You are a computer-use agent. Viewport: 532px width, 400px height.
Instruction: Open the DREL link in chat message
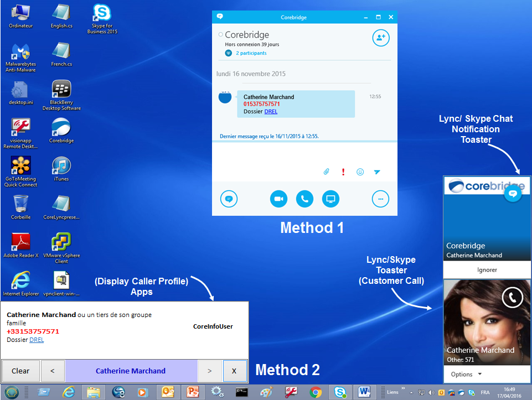click(x=271, y=112)
